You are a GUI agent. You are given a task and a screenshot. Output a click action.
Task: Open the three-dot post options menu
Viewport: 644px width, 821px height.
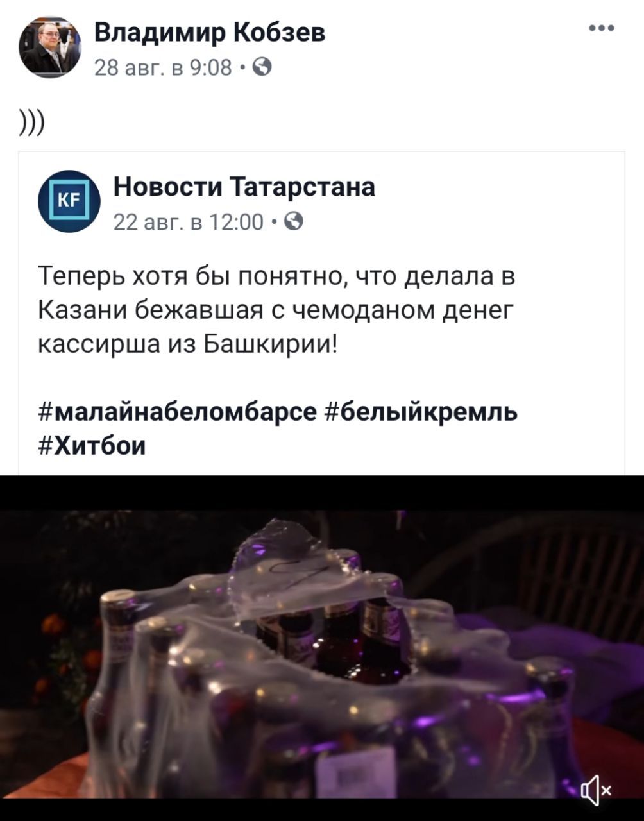(602, 29)
